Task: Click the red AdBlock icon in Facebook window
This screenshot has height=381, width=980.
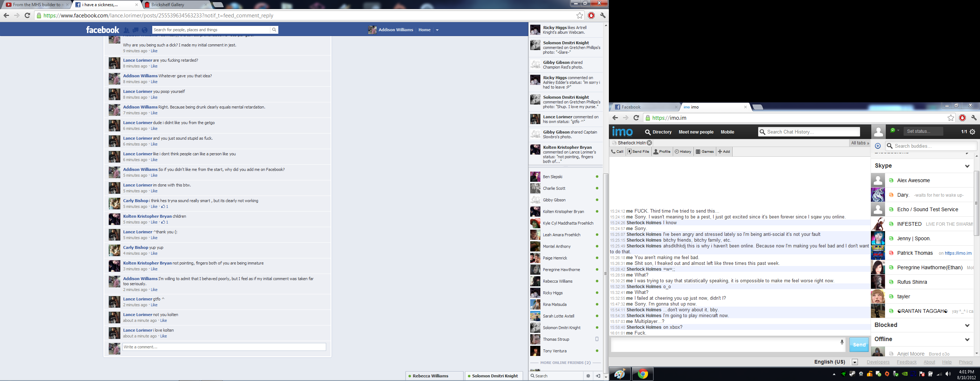Action: pos(591,16)
